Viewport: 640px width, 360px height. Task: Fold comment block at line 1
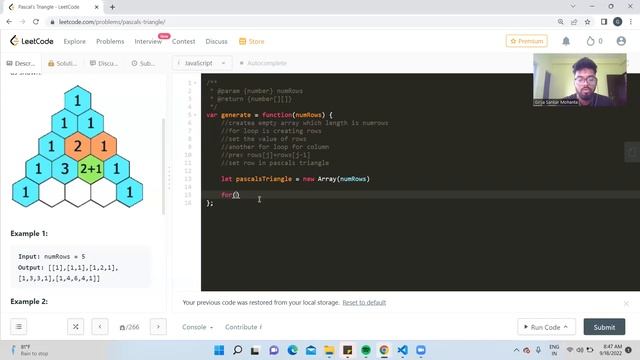(195, 83)
